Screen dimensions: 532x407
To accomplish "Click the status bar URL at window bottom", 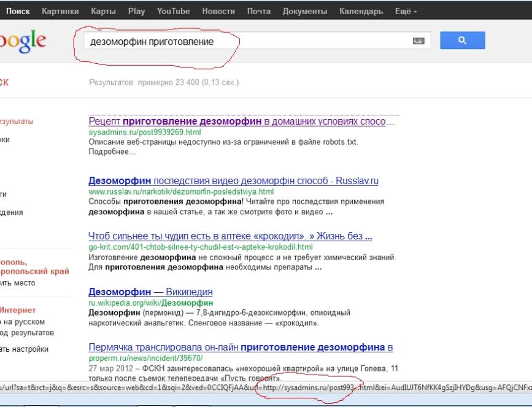I will [x=266, y=387].
